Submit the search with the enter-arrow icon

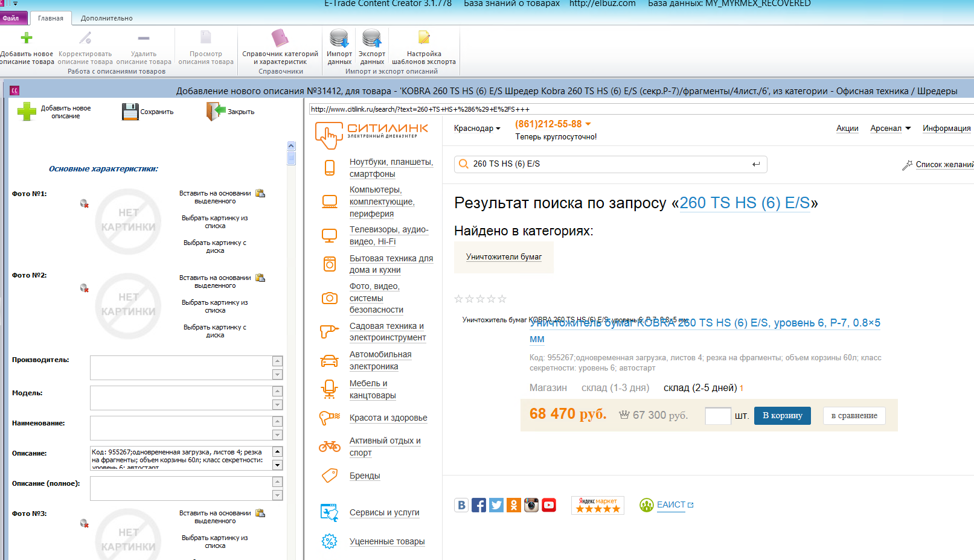(x=756, y=164)
